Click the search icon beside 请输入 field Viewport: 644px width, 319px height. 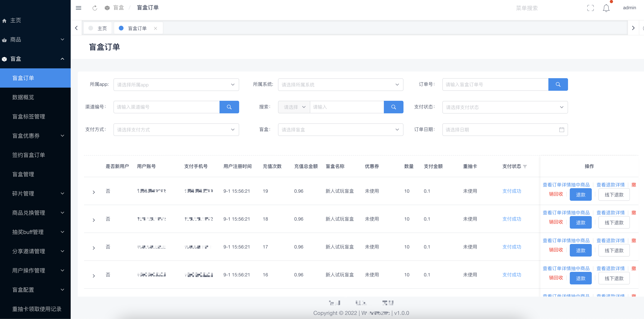pos(393,107)
